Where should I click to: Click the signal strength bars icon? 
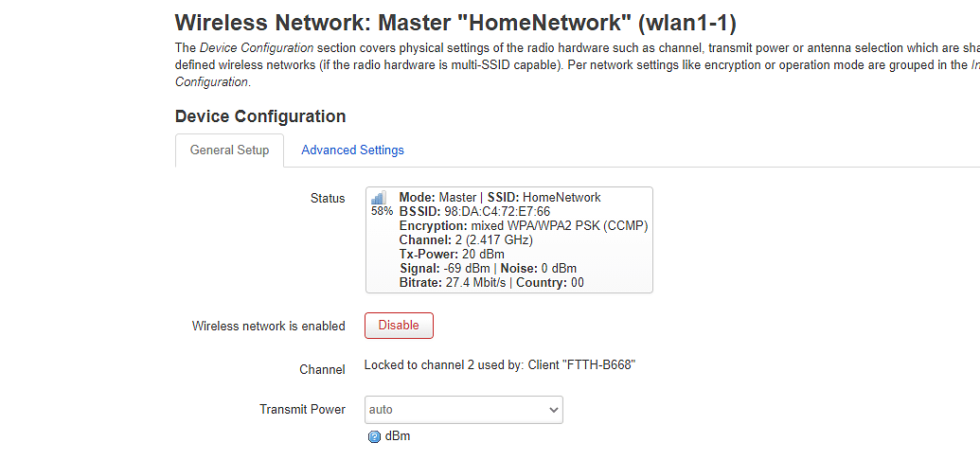(379, 198)
